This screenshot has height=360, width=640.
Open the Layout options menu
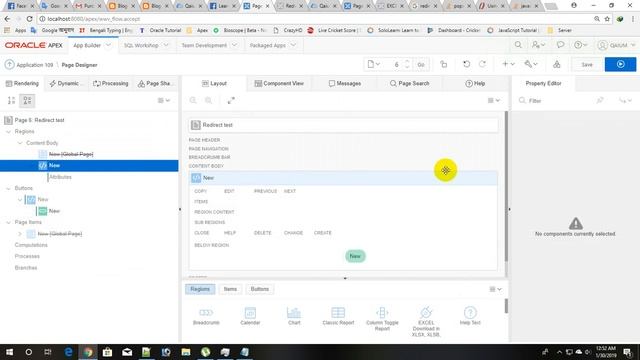494,100
